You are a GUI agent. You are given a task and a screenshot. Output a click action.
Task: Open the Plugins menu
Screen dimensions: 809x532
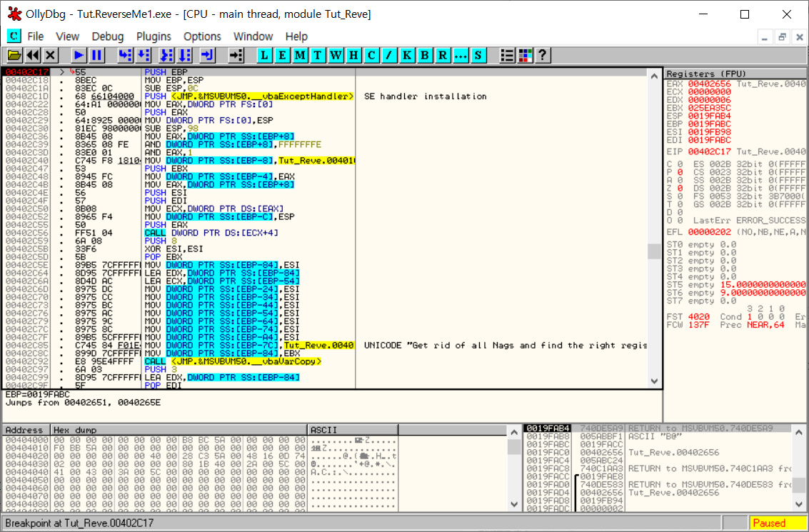154,36
